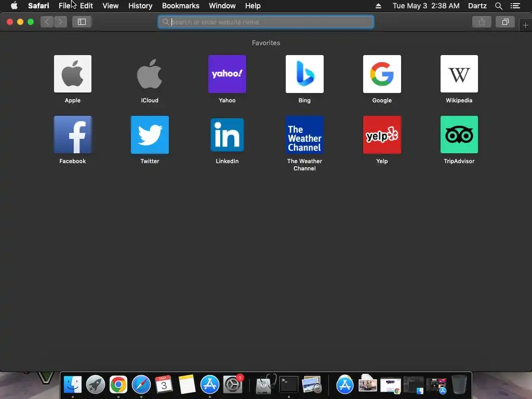Open the Trash in the Dock

click(459, 385)
